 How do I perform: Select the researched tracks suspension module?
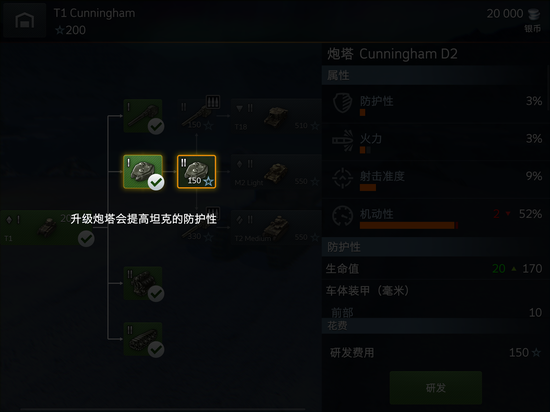tap(143, 339)
